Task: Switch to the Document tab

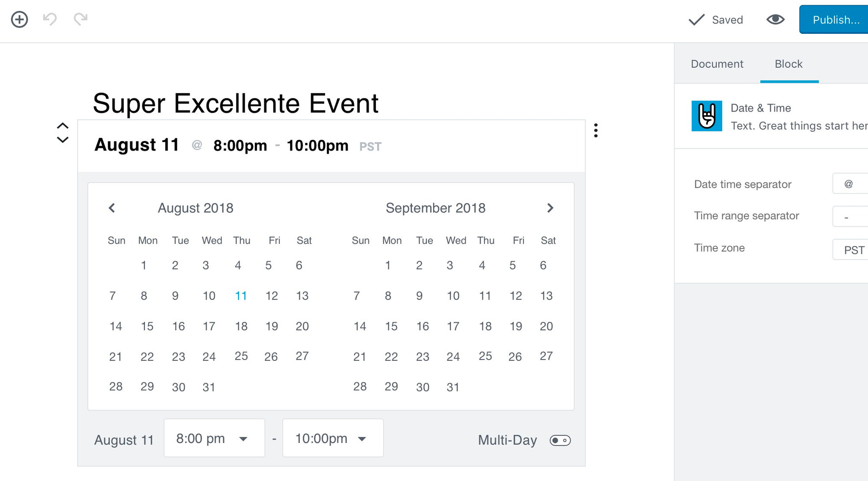Action: pyautogui.click(x=717, y=64)
